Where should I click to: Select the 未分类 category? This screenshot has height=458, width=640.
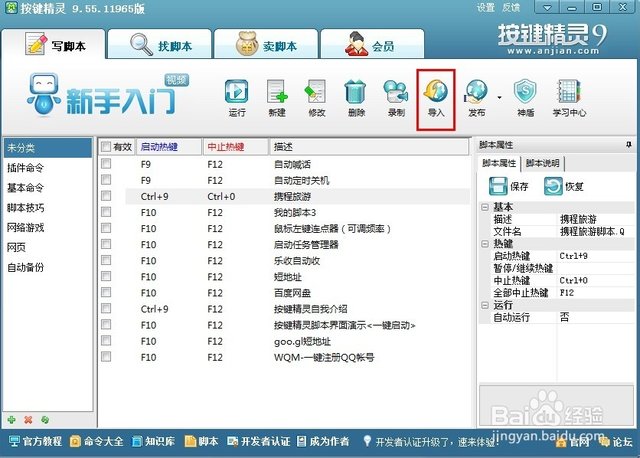tap(47, 148)
